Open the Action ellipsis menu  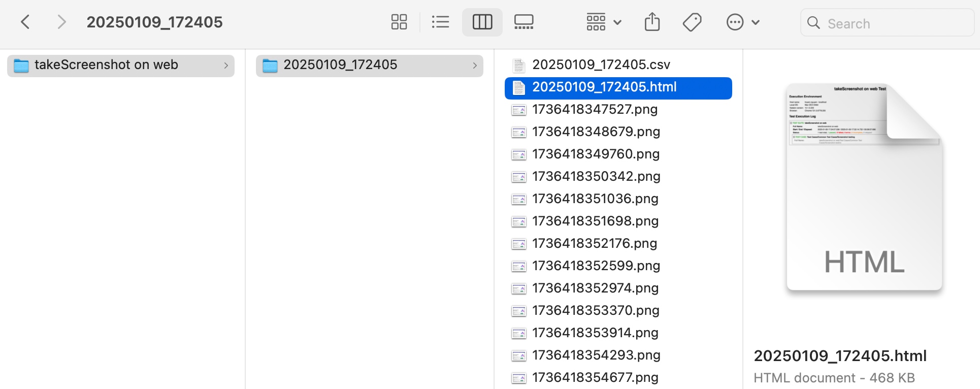pyautogui.click(x=743, y=22)
